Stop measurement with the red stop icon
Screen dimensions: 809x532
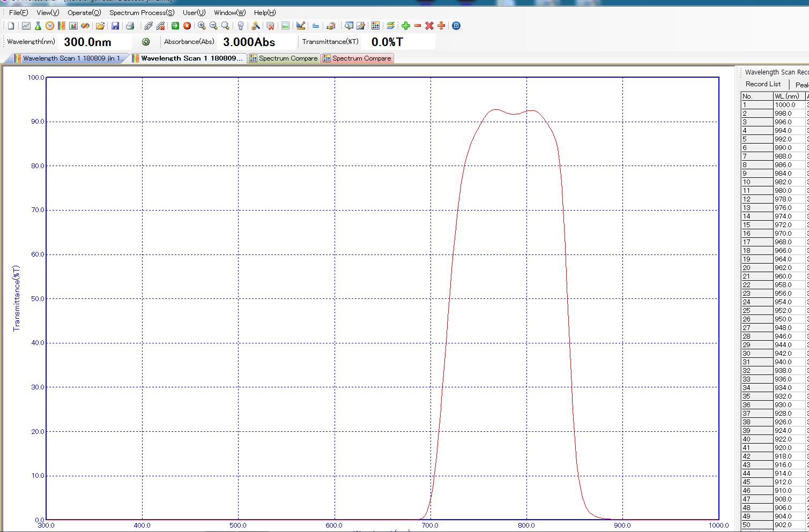pyautogui.click(x=187, y=26)
